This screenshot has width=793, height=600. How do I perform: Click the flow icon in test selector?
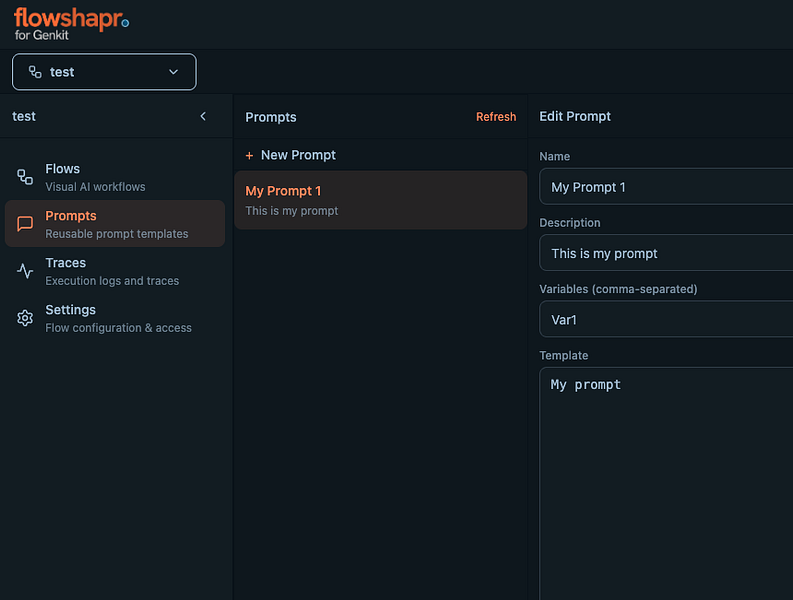click(x=35, y=72)
